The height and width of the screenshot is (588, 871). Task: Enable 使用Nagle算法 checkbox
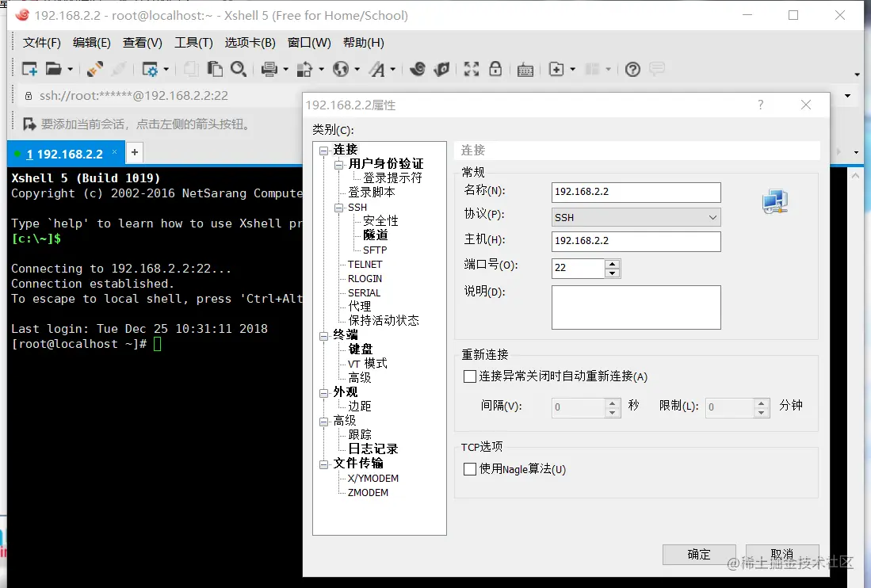[470, 469]
